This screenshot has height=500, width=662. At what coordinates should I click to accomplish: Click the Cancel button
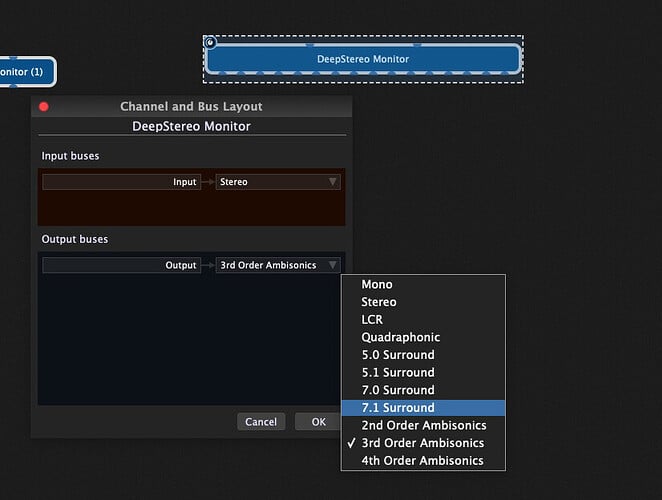[x=261, y=422]
